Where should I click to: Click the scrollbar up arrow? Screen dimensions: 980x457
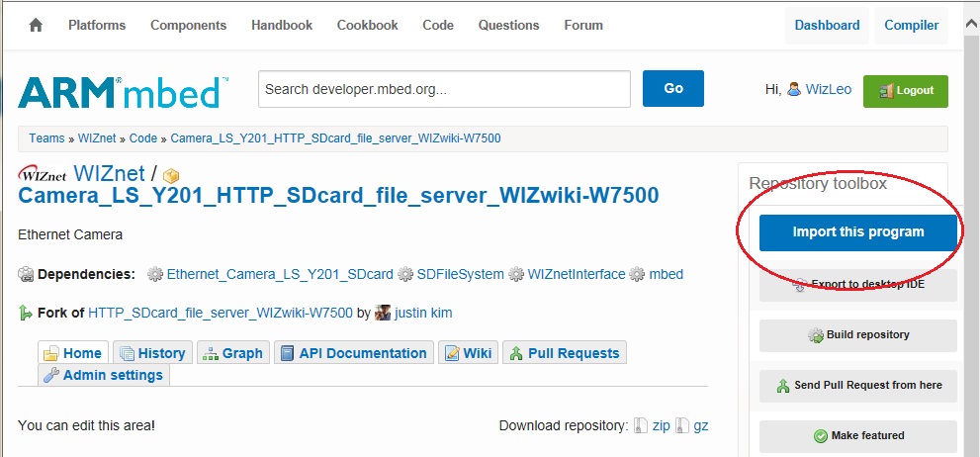971,25
